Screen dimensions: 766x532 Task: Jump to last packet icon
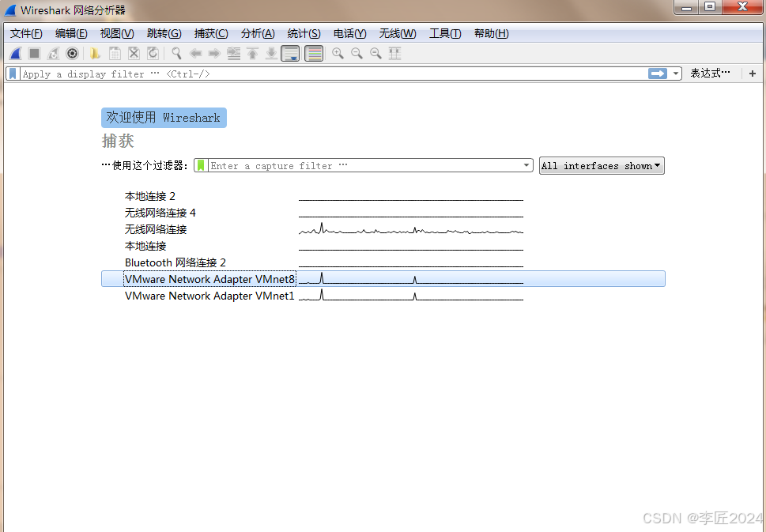272,53
